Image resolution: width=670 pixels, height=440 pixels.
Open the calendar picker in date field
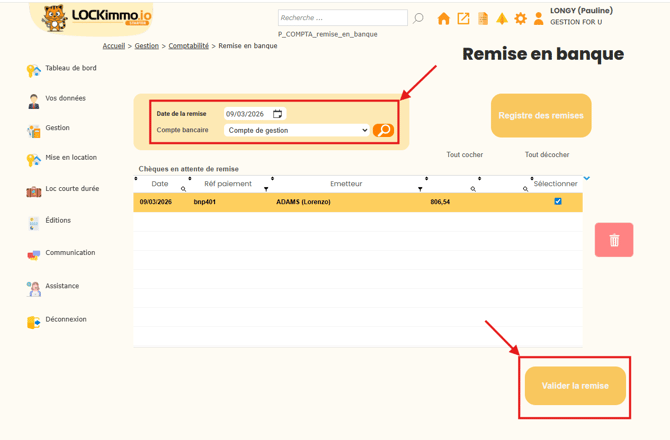(x=278, y=114)
